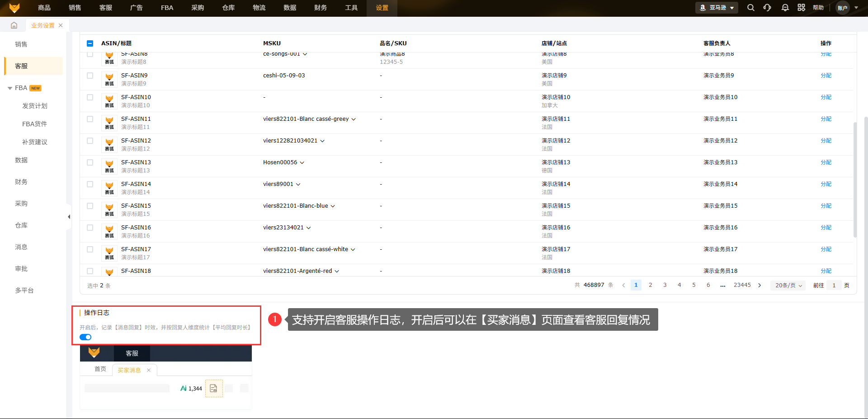Go to page 5

(694, 285)
